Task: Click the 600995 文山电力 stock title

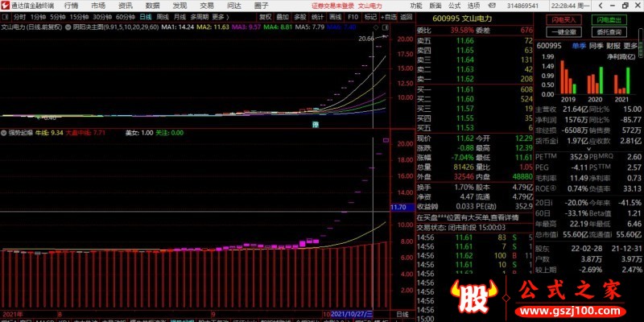Action: [462, 19]
